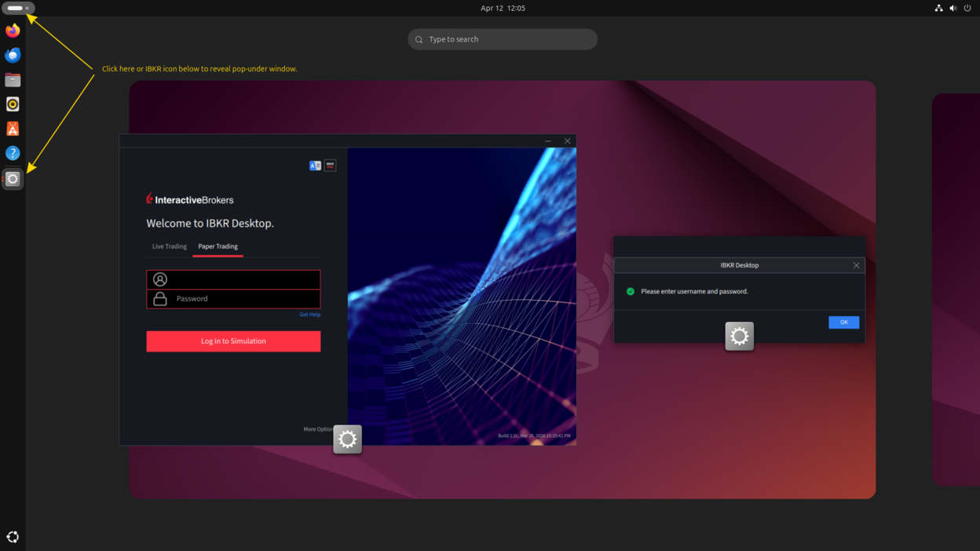This screenshot has width=980, height=551.
Task: Close the IBKR Desktop message dialog
Action: [856, 265]
